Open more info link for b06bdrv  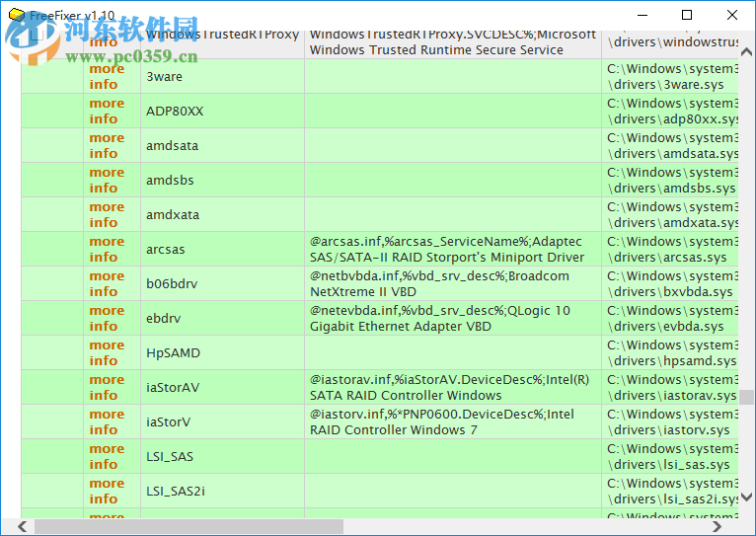coord(107,284)
